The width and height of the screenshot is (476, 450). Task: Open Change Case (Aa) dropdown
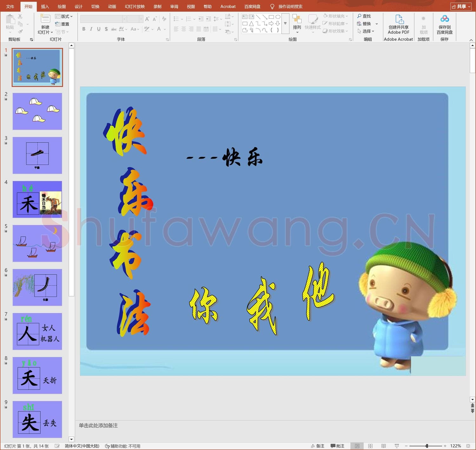pos(135,29)
